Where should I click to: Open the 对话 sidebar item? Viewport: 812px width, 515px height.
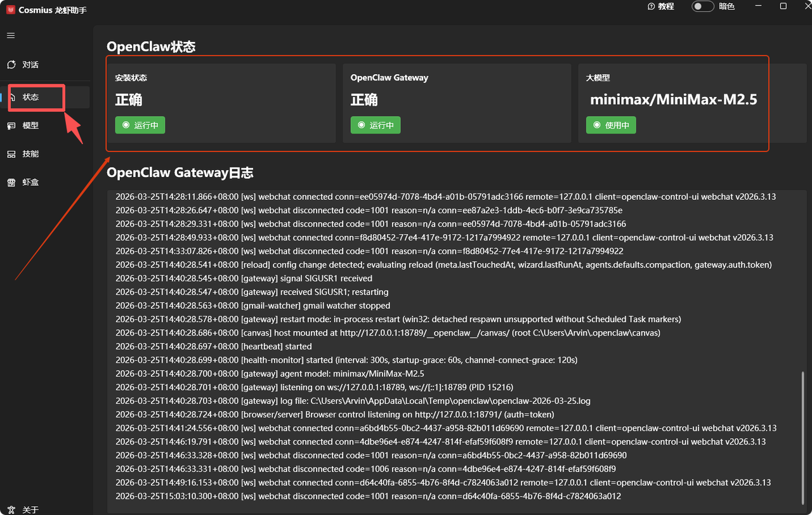pyautogui.click(x=45, y=65)
